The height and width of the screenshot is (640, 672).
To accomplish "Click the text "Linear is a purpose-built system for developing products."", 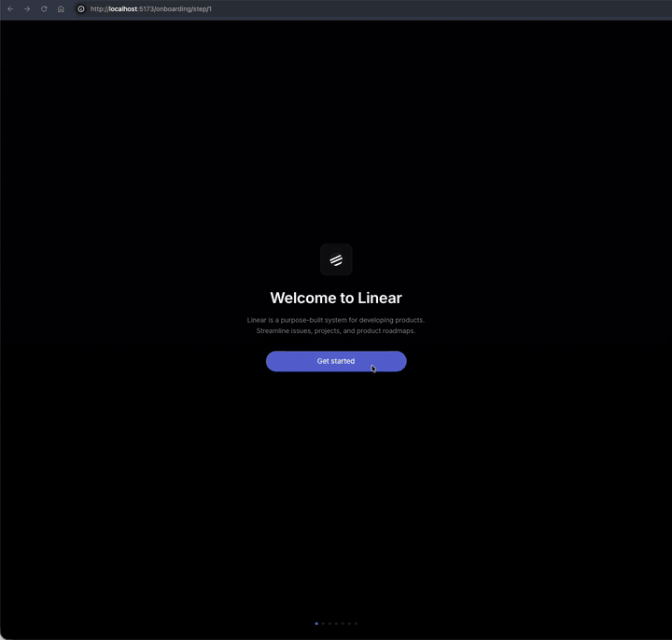I will (x=336, y=320).
